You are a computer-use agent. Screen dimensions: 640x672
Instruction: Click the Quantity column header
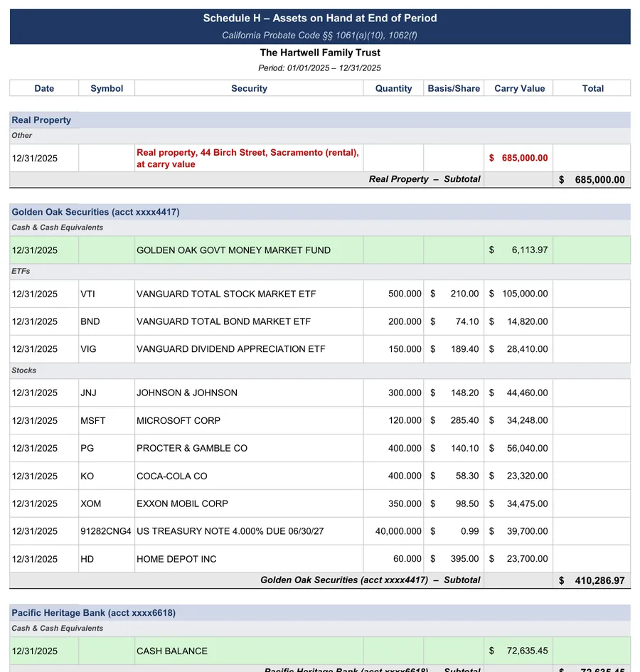pos(393,88)
